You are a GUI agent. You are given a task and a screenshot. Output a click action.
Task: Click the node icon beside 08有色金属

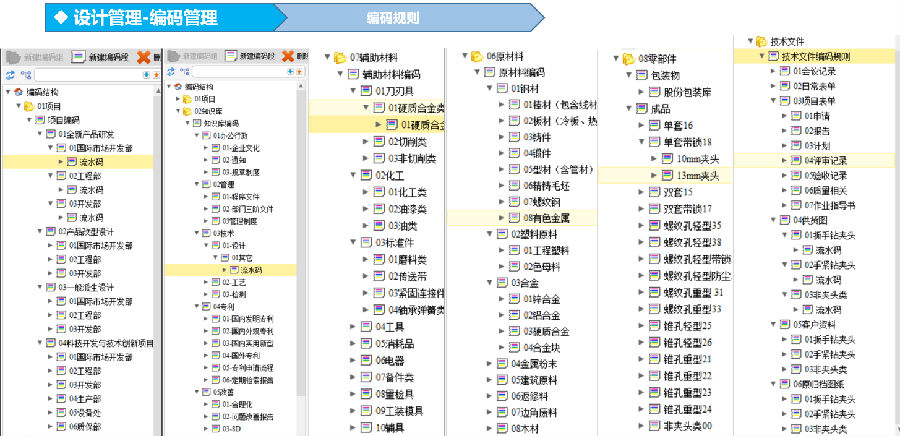pos(514,218)
